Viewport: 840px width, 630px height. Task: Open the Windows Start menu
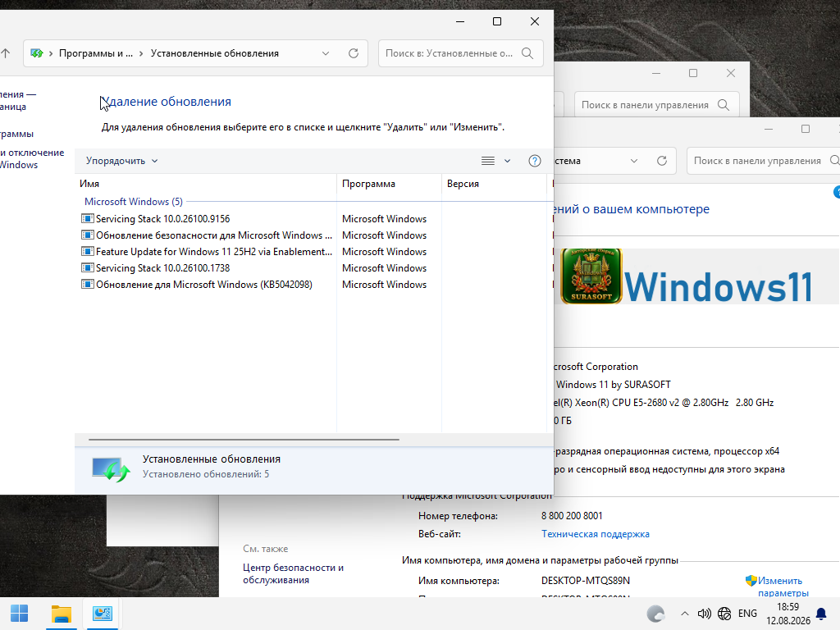point(20,614)
